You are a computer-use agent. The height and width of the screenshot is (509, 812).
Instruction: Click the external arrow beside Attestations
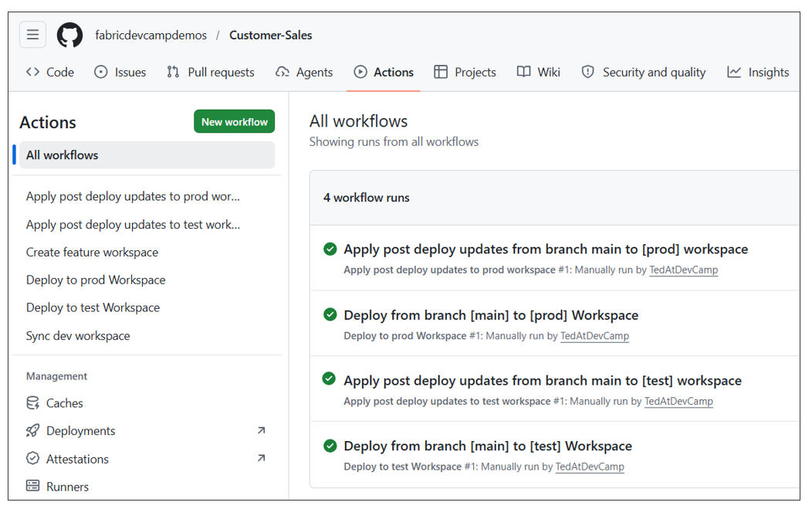(262, 458)
